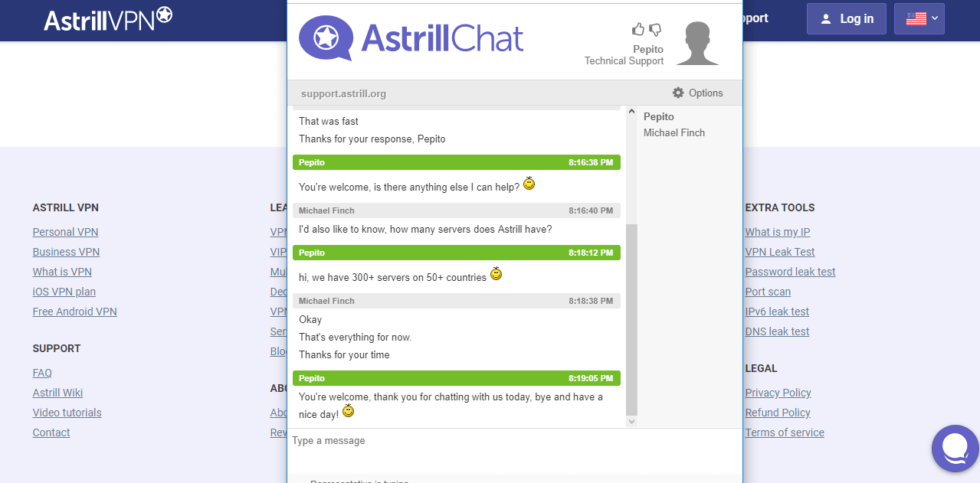Click the smiley after '300+ servers' message

click(x=496, y=274)
